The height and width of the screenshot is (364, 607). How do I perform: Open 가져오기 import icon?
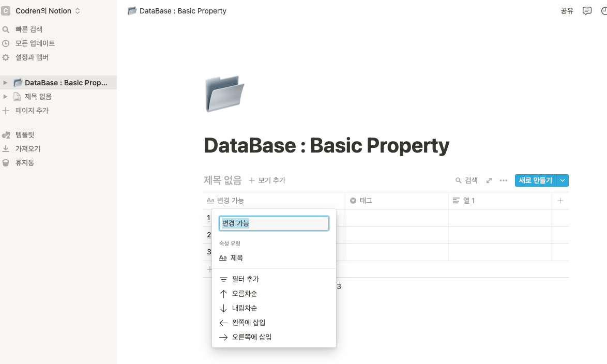(x=6, y=149)
